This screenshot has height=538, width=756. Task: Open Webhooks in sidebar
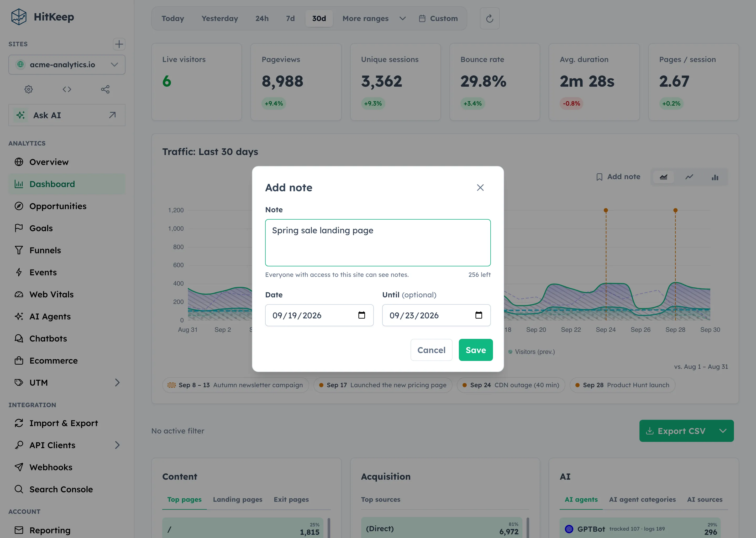tap(67, 467)
